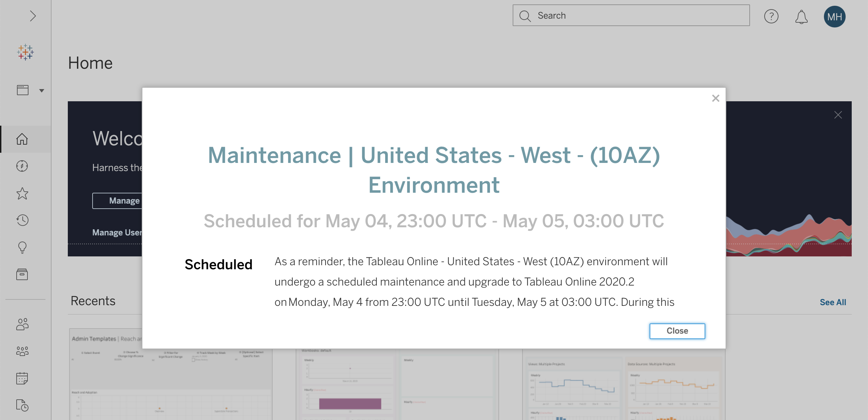Click into the Search field

[x=631, y=15]
